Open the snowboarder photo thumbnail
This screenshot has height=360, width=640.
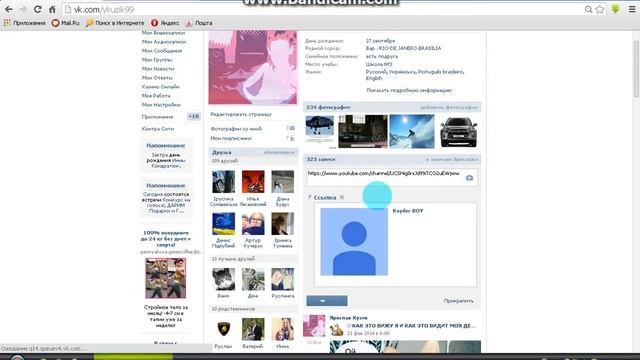[x=412, y=131]
